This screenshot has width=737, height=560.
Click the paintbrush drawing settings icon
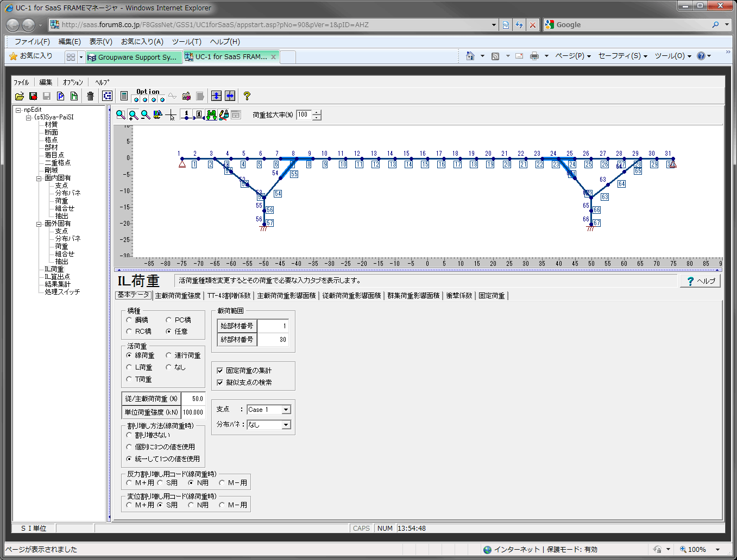coord(224,114)
